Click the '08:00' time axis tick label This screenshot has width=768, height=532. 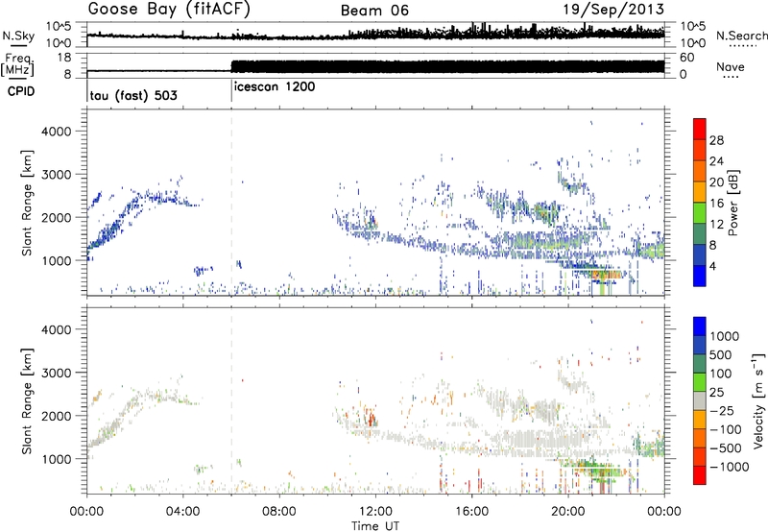pyautogui.click(x=279, y=512)
